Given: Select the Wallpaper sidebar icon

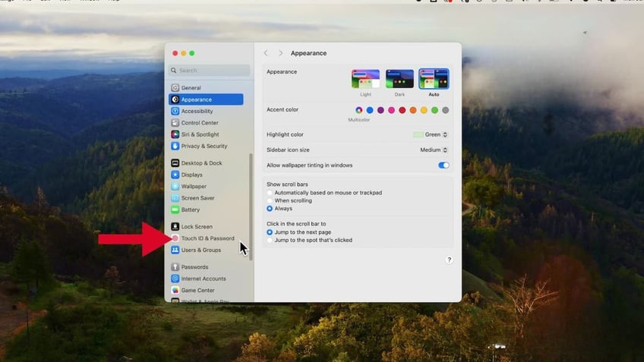Looking at the screenshot, I should [175, 187].
